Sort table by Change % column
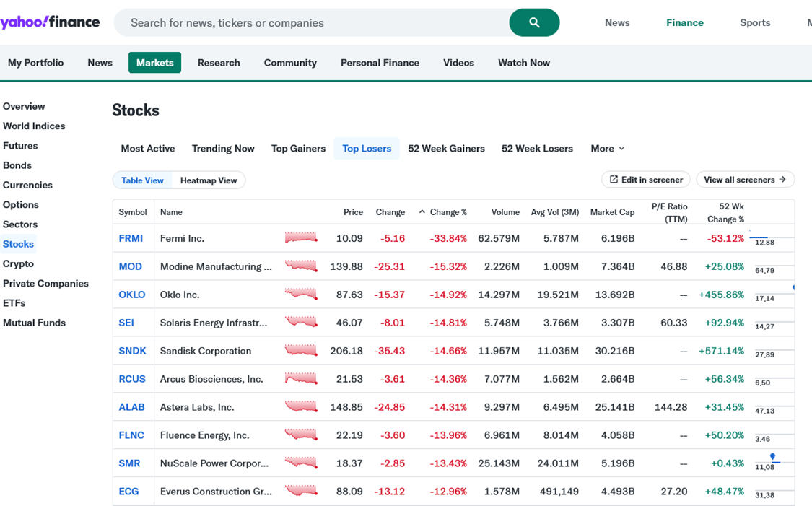 (x=448, y=212)
